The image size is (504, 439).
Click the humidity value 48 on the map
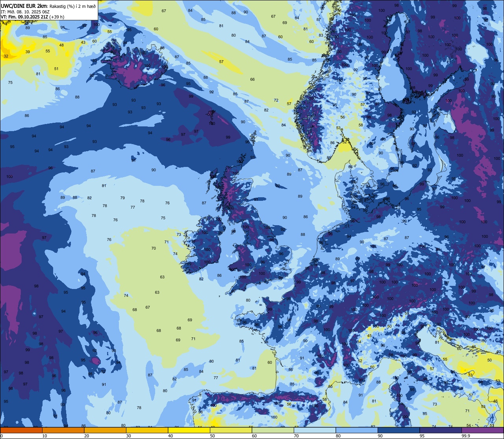pyautogui.click(x=61, y=45)
